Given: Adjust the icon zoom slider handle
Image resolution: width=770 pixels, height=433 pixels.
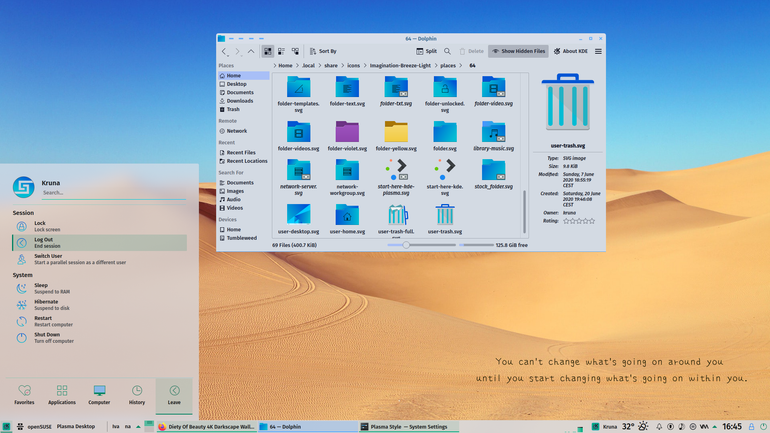Looking at the screenshot, I should click(406, 245).
